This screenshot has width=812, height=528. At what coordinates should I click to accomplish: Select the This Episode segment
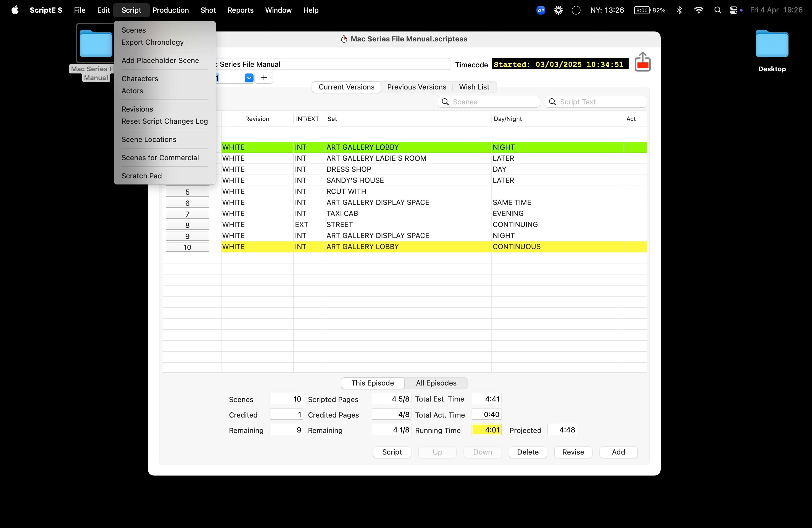[x=373, y=383]
